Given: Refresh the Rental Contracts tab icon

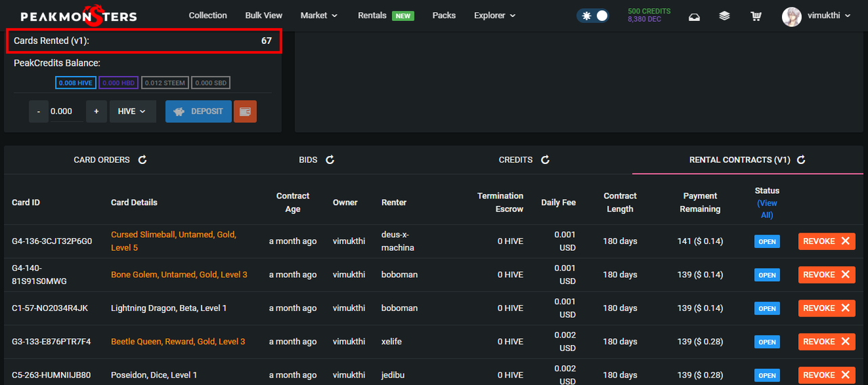Looking at the screenshot, I should [801, 160].
